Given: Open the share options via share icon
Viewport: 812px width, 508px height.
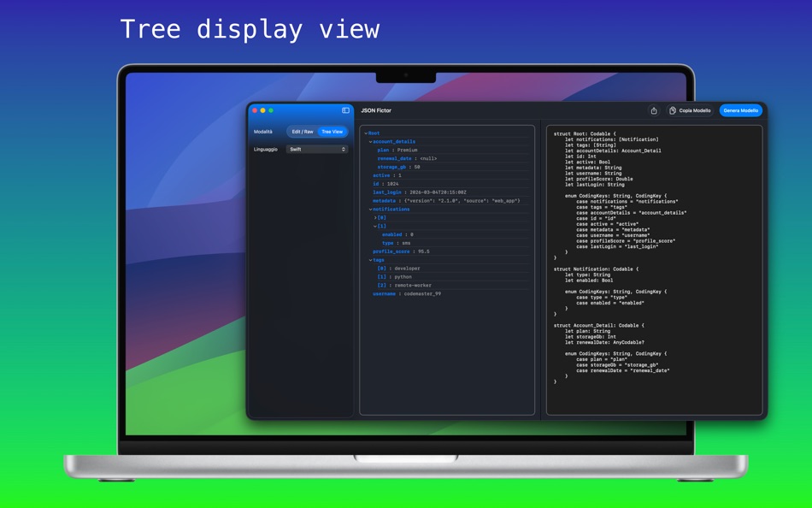Looking at the screenshot, I should tap(654, 111).
